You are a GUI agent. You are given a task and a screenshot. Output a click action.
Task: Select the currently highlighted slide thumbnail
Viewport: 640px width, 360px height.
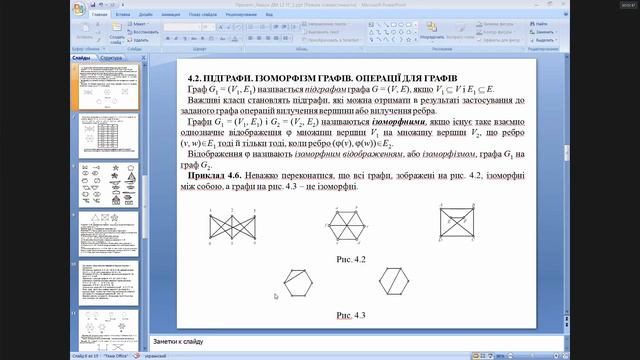point(109,87)
